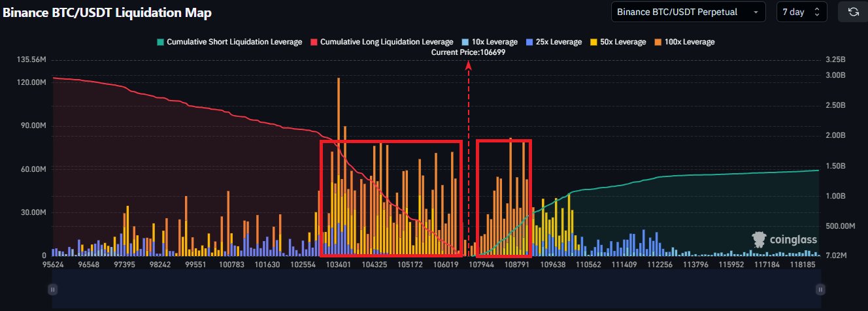This screenshot has width=868, height=311.
Task: Click the refresh icon button
Action: point(853,12)
